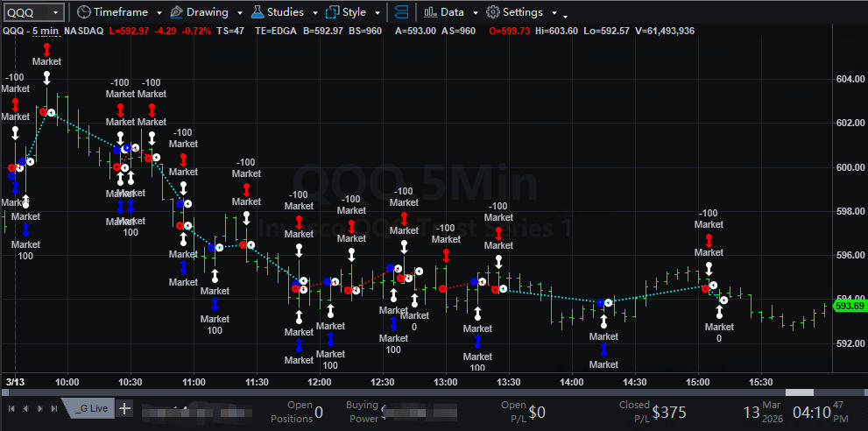
Task: Expand the Timeframe dropdown arrow
Action: [x=159, y=13]
